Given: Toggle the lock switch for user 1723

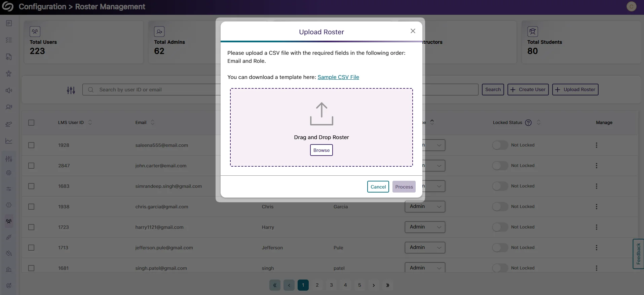Looking at the screenshot, I should [500, 227].
